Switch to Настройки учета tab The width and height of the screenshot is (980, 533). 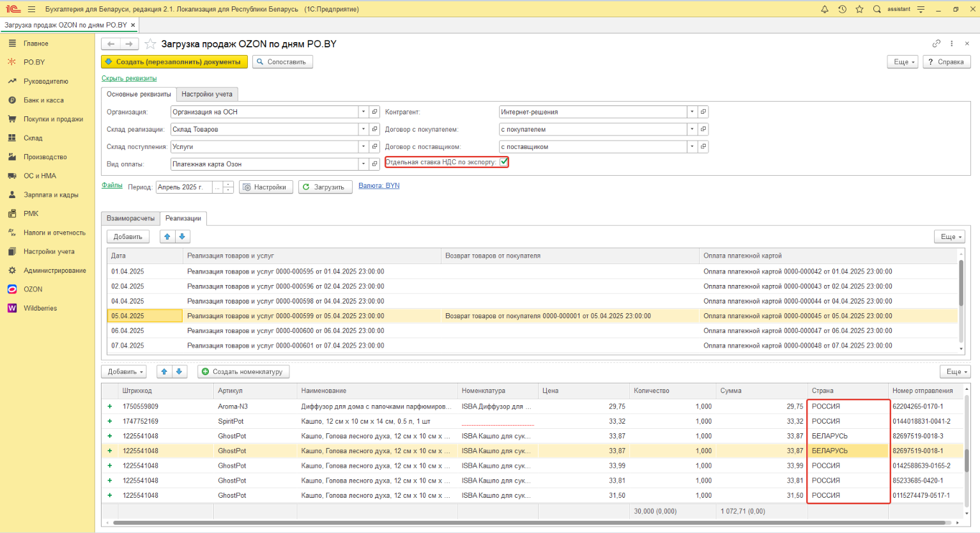207,94
